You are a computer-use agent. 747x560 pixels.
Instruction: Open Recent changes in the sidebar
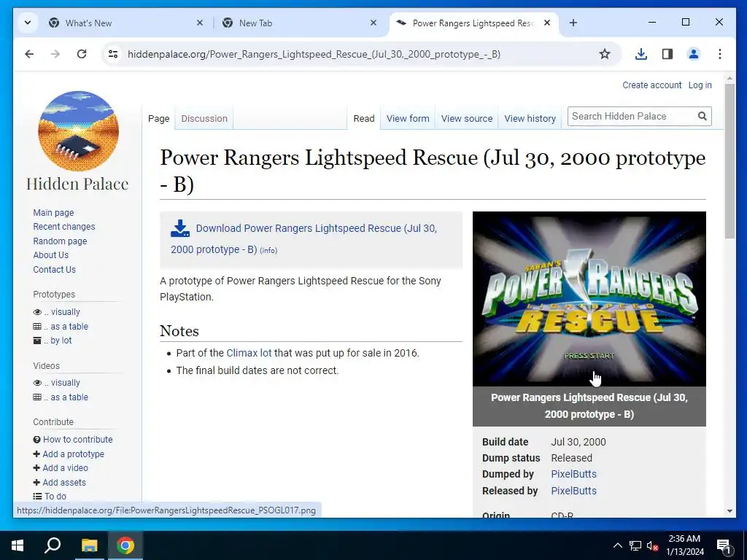[64, 227]
